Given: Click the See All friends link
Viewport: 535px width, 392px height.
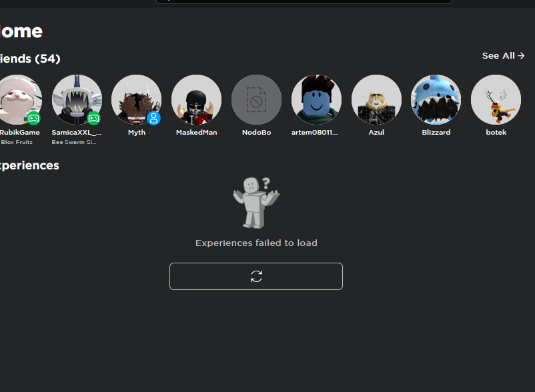Looking at the screenshot, I should click(503, 55).
